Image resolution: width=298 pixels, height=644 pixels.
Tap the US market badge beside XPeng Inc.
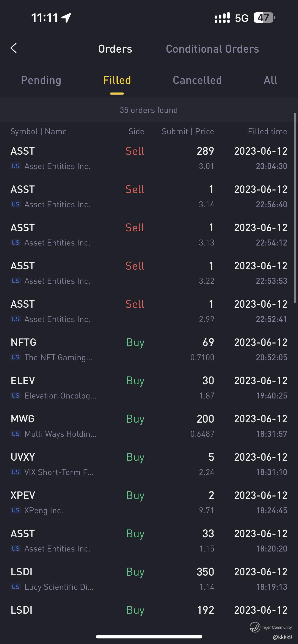(16, 510)
